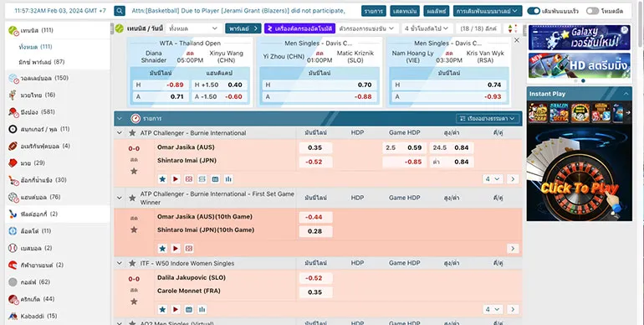Click the purple auto filter button

tap(299, 28)
